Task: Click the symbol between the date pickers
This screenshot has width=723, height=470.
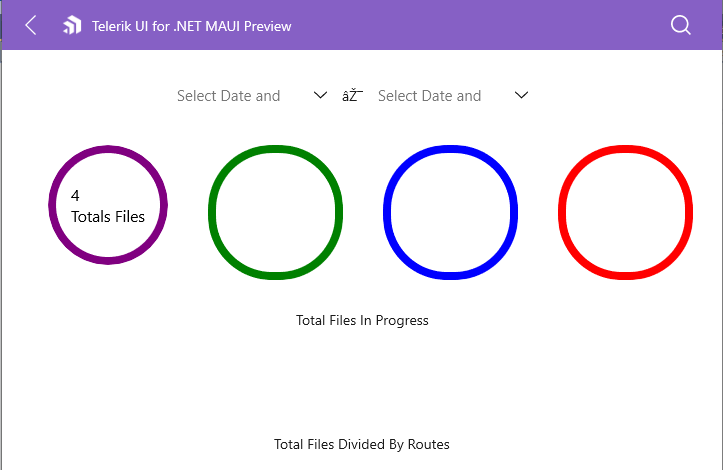Action: point(352,96)
